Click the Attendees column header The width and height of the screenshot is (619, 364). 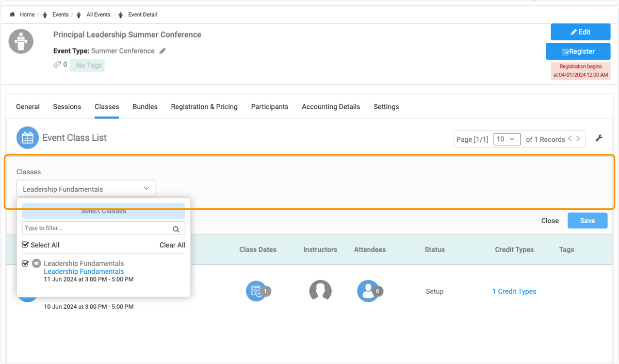pyautogui.click(x=370, y=250)
